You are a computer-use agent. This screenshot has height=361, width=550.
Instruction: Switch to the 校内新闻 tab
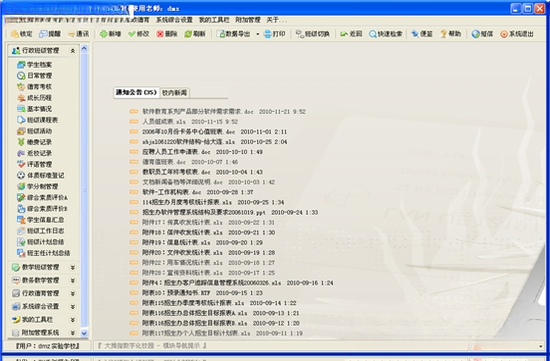(174, 93)
